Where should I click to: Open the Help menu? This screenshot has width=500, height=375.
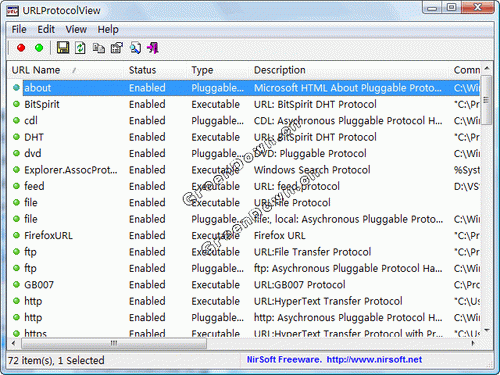pyautogui.click(x=108, y=29)
